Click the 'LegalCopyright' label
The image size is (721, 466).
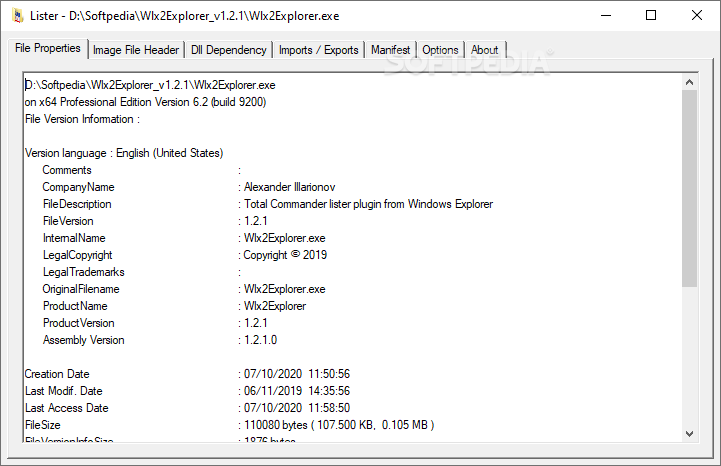pos(78,255)
